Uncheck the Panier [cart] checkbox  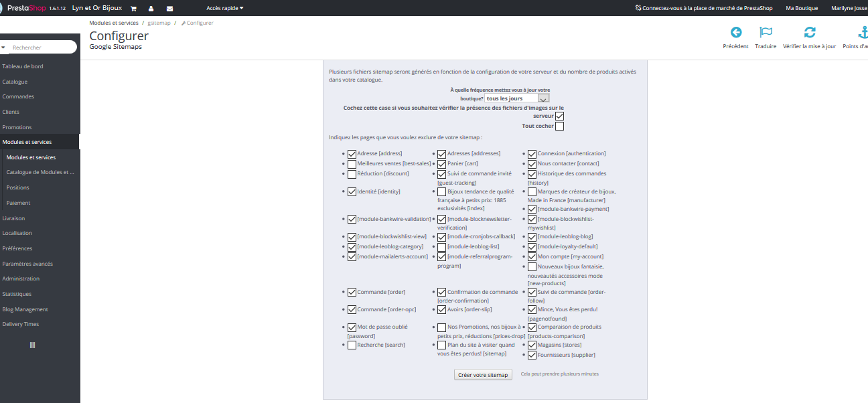(442, 163)
